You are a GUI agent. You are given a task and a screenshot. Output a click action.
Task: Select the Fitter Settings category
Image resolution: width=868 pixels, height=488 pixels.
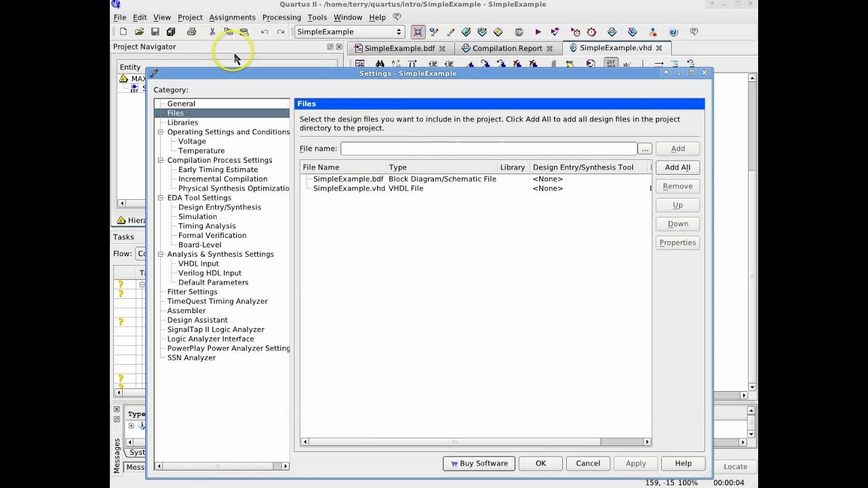[192, 292]
